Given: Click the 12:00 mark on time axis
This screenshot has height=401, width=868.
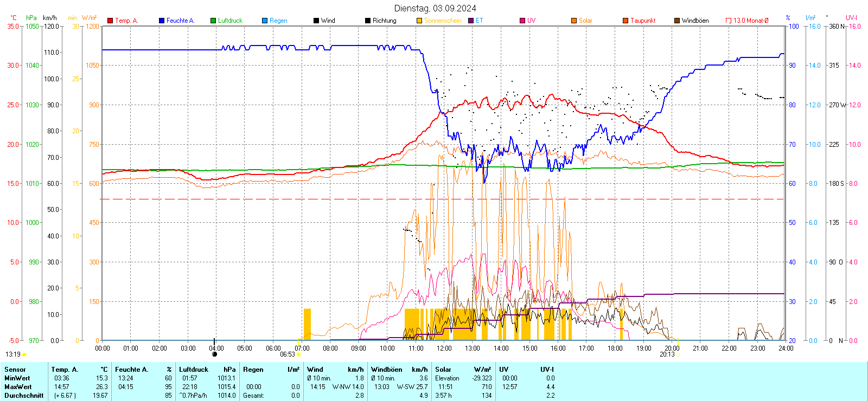Looking at the screenshot, I should tap(444, 348).
